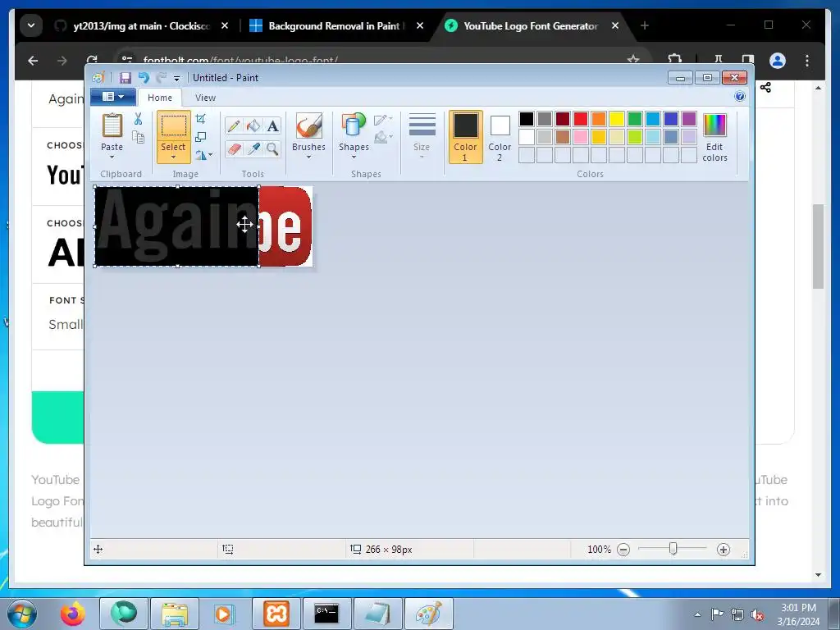The height and width of the screenshot is (630, 840).
Task: Click the Undo arrow in quick access toolbar
Action: pyautogui.click(x=144, y=78)
